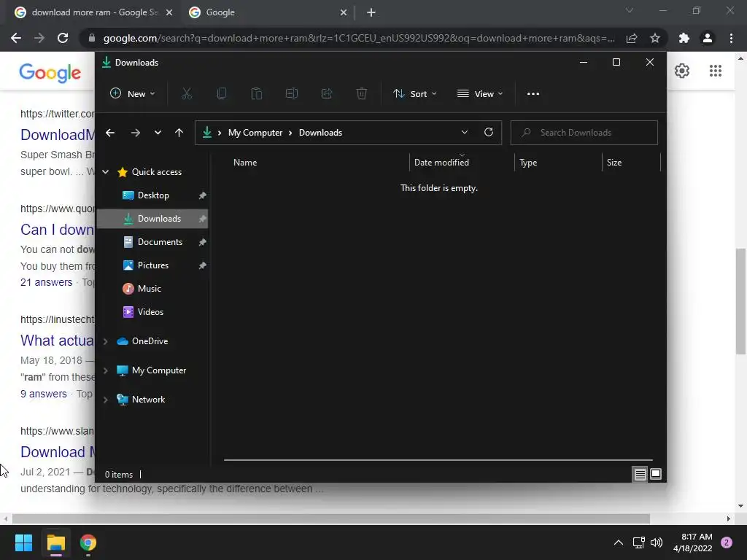
Task: Click the Search Downloads field
Action: 584,133
